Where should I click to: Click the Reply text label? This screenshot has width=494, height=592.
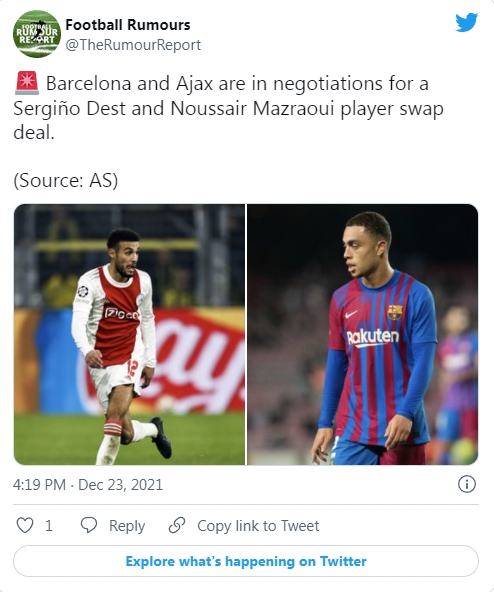click(x=127, y=526)
